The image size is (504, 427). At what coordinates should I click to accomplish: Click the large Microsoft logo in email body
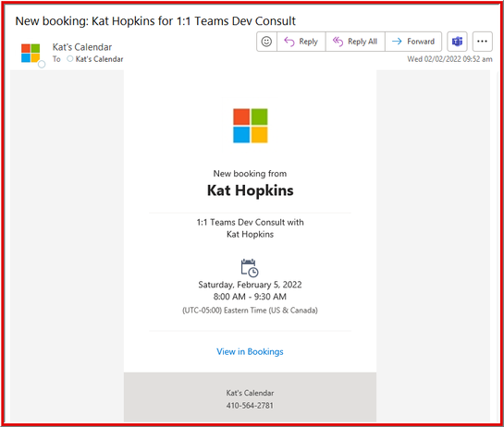click(x=250, y=126)
